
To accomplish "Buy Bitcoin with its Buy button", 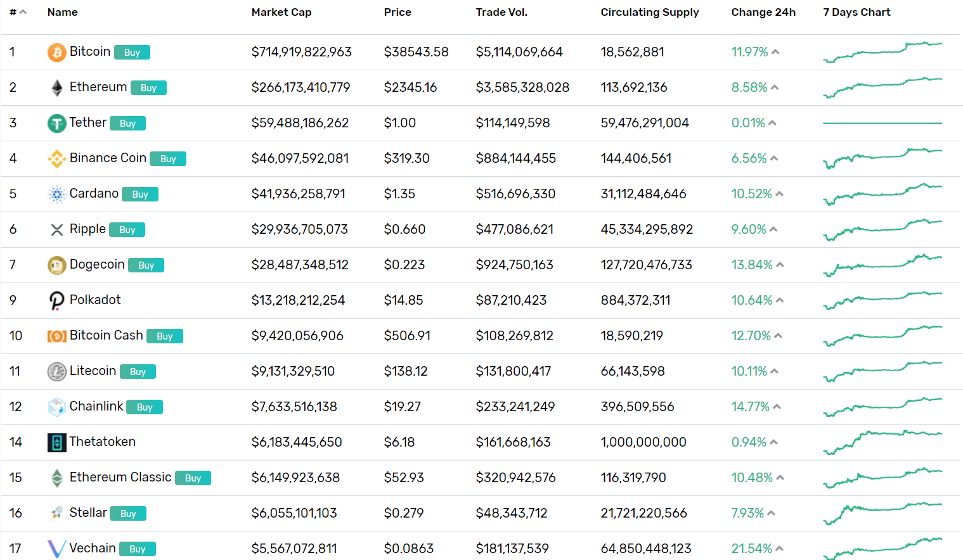I will 132,53.
